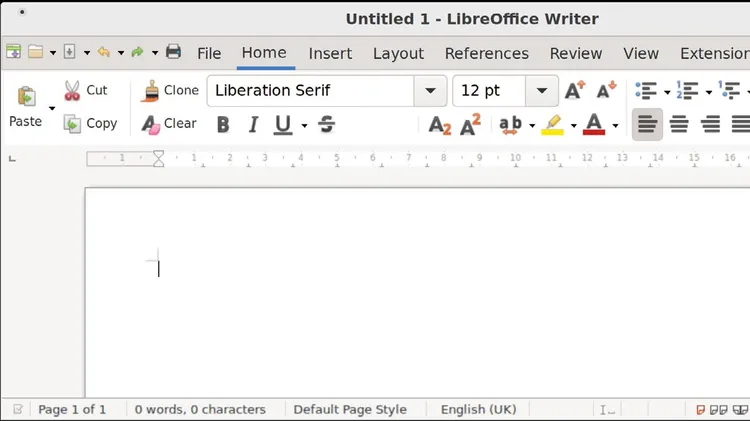Open the Redo history dropdown arrow
This screenshot has width=750, height=421.
(154, 53)
